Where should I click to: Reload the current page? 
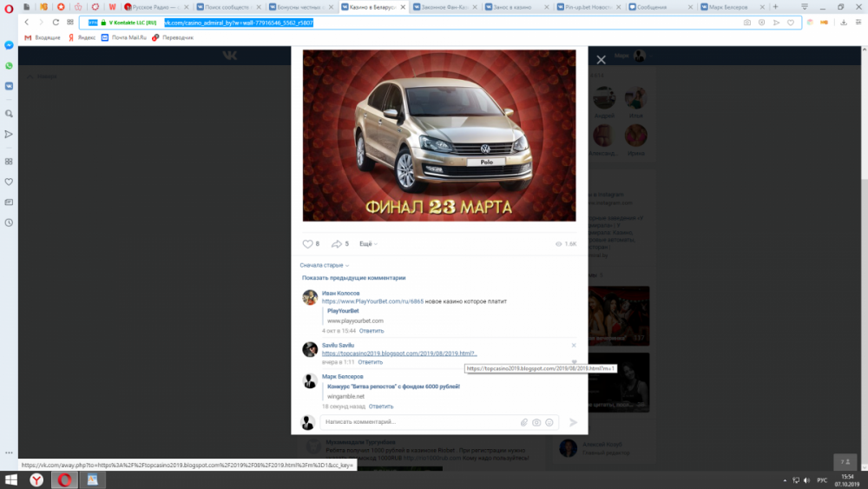56,23
